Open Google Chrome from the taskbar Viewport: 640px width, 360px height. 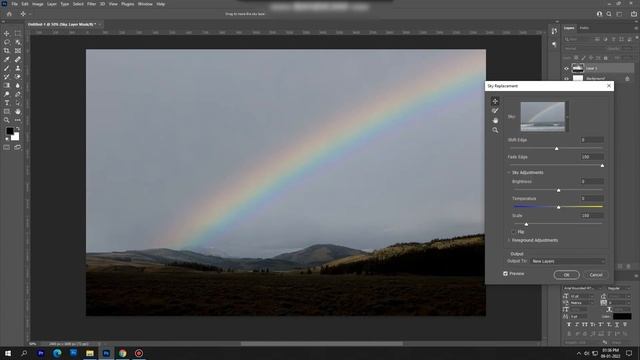click(122, 353)
